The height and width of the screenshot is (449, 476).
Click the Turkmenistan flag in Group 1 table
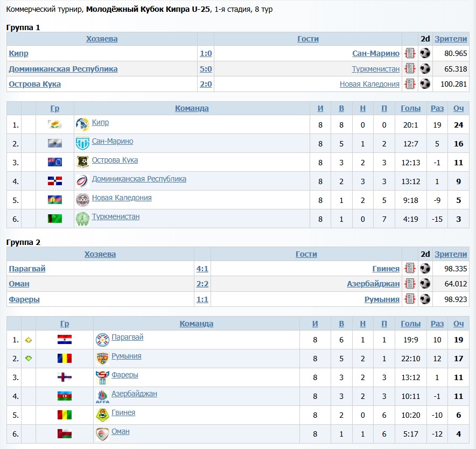click(54, 219)
